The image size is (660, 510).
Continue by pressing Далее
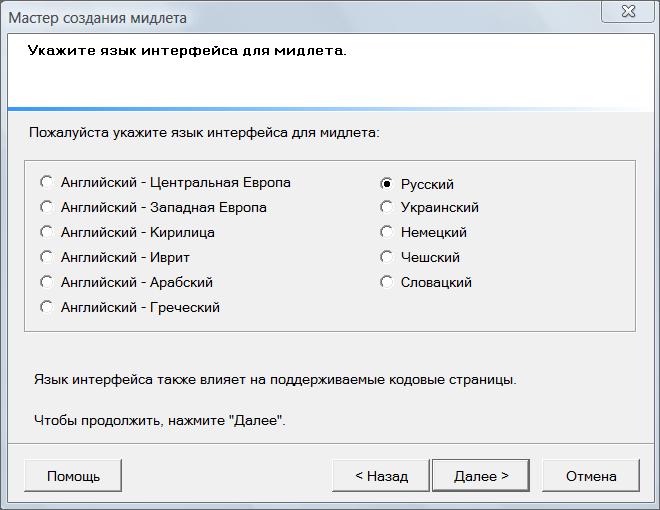point(481,476)
